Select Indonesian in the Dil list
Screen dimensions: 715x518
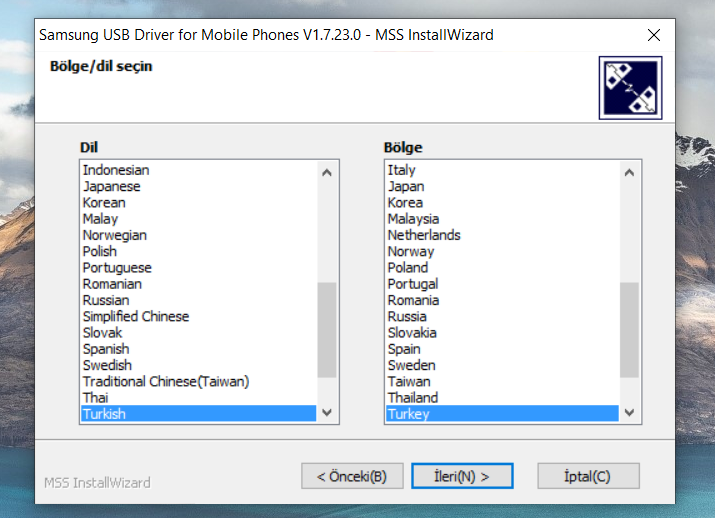click(x=199, y=170)
